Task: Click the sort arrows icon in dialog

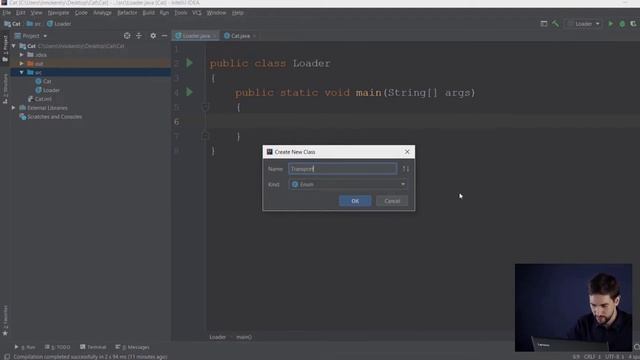Action: click(x=406, y=169)
